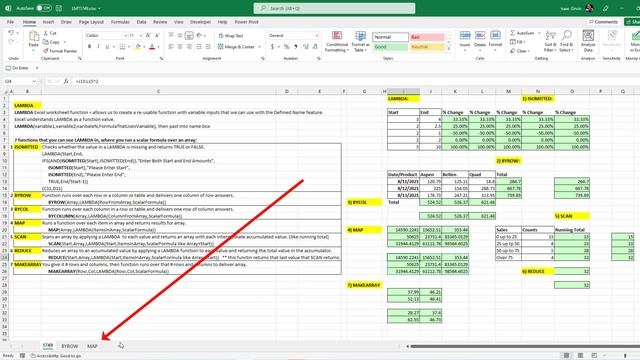Click the Format Painter brush

tap(46, 51)
